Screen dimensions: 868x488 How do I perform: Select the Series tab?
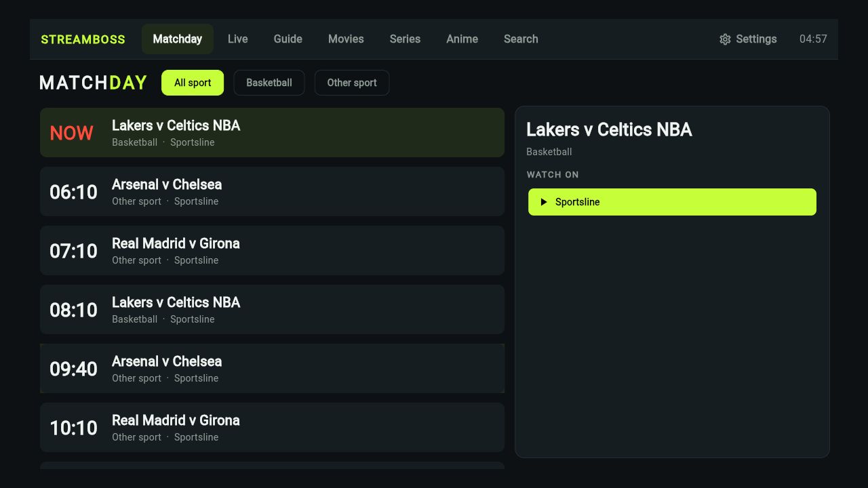[405, 39]
